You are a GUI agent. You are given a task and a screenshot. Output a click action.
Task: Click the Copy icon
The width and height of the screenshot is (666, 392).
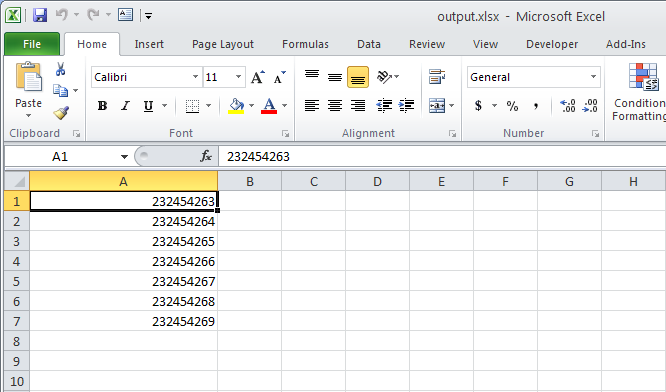pyautogui.click(x=60, y=90)
